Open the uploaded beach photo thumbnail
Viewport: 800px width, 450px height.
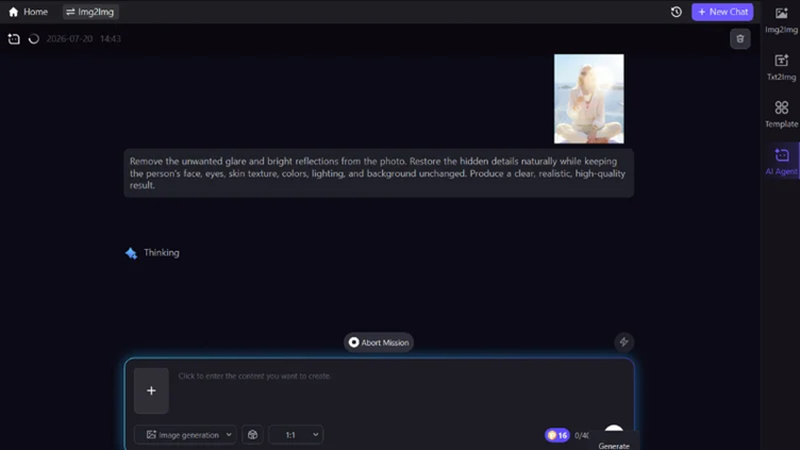589,99
